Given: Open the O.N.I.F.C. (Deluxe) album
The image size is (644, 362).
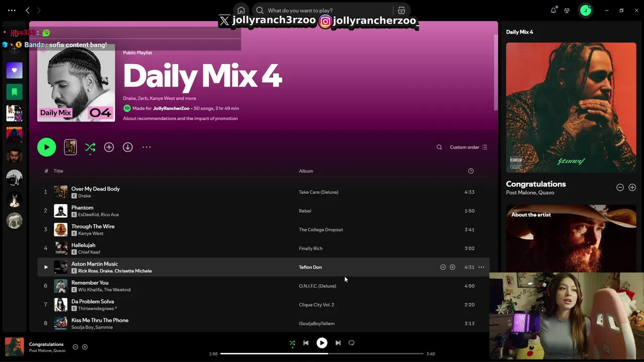Looking at the screenshot, I should pyautogui.click(x=317, y=286).
